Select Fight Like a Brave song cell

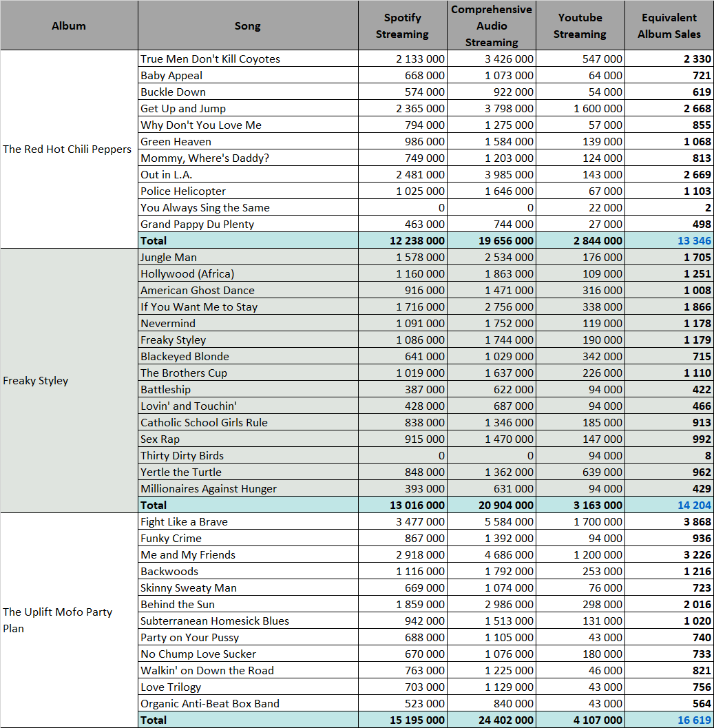point(248,521)
